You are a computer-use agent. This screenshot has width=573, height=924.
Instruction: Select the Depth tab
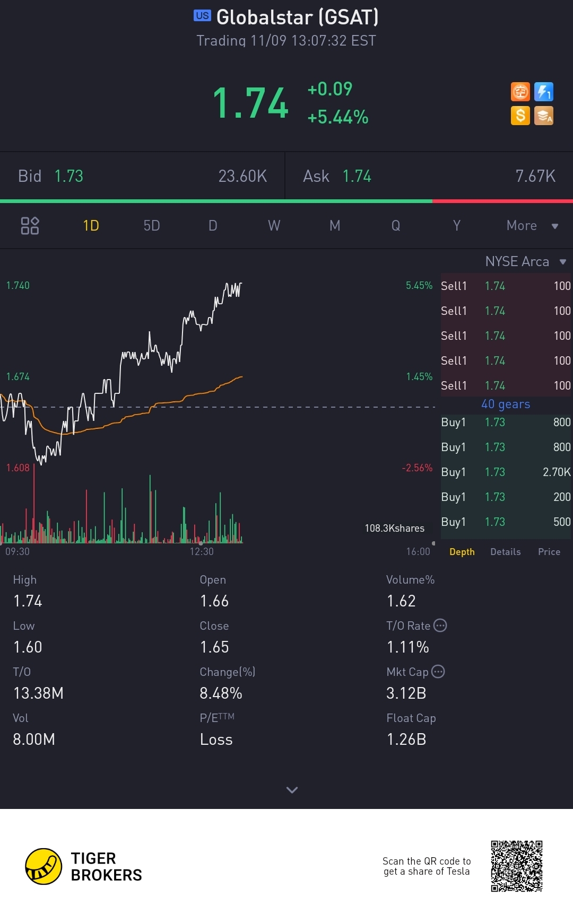[x=462, y=552]
